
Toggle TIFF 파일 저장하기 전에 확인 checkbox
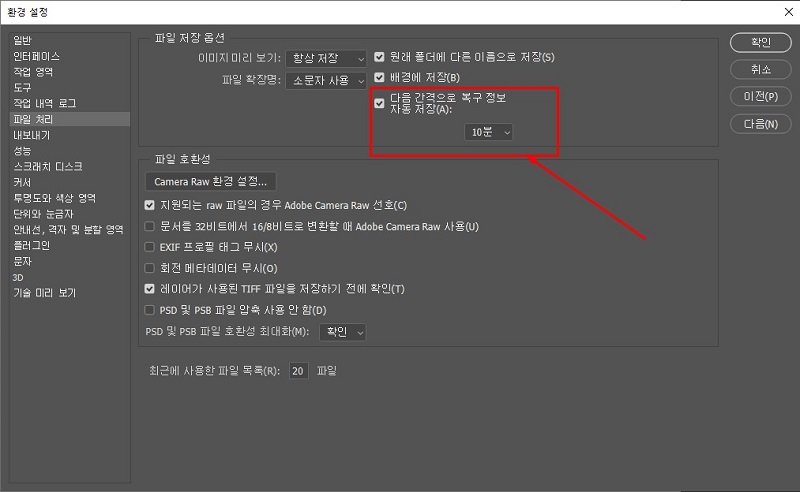(x=149, y=289)
